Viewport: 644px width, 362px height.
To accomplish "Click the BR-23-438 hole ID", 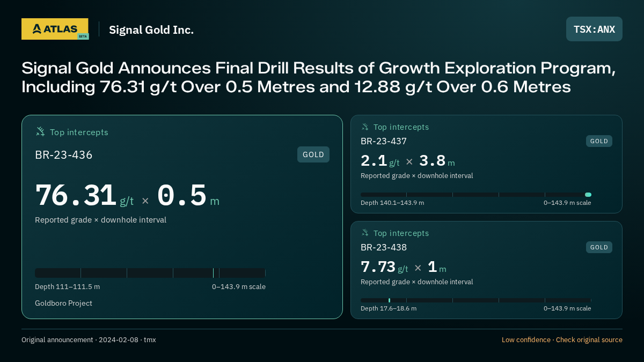I will [384, 247].
